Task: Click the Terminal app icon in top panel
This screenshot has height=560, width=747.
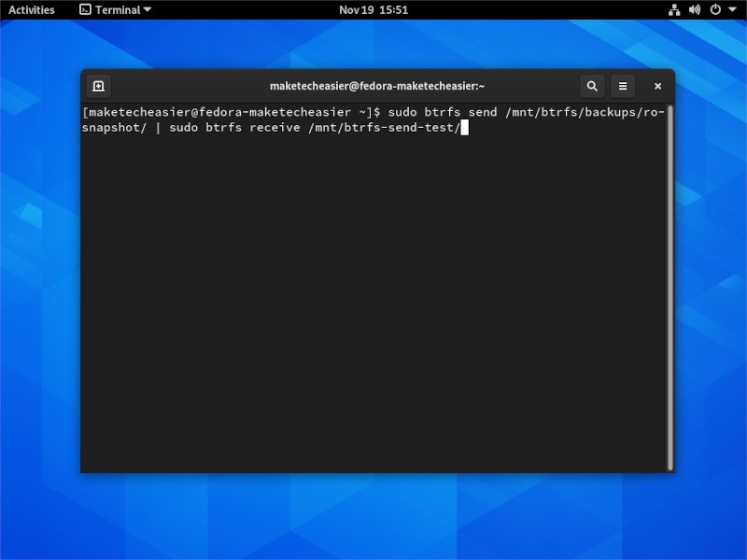Action: pos(85,9)
